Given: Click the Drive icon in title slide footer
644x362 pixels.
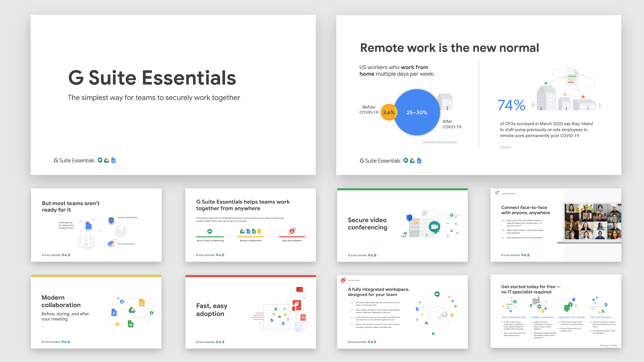Looking at the screenshot, I should point(106,160).
